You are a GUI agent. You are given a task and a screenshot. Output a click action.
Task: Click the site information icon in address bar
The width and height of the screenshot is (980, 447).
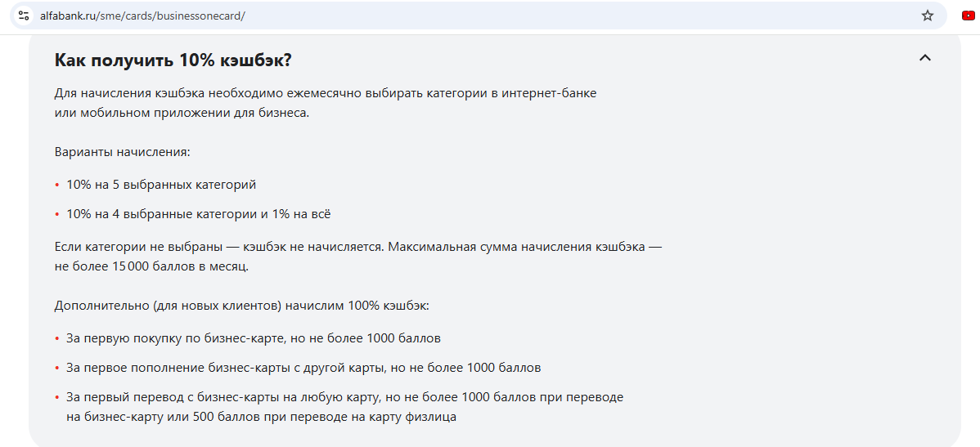click(x=23, y=16)
